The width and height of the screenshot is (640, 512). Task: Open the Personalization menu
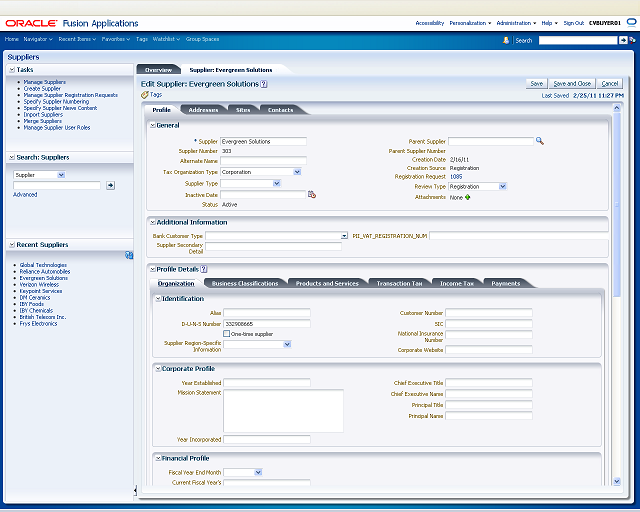tap(470, 23)
